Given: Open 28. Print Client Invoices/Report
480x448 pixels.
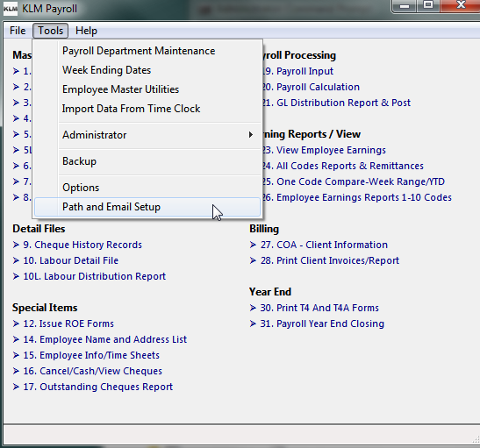Looking at the screenshot, I should click(330, 260).
